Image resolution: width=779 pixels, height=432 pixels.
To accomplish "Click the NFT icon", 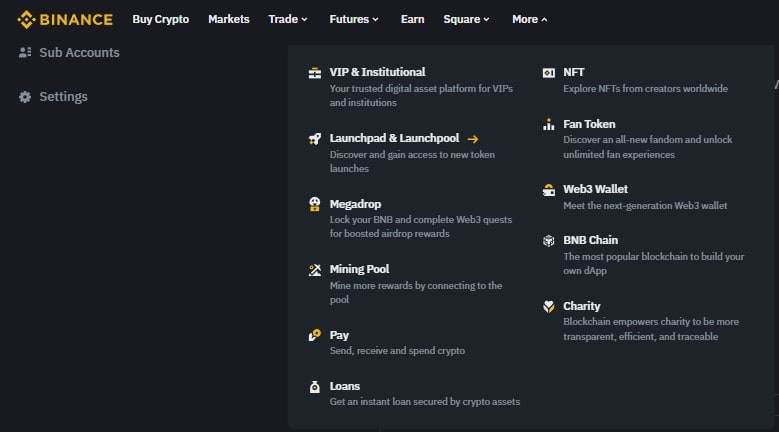I will coord(548,73).
